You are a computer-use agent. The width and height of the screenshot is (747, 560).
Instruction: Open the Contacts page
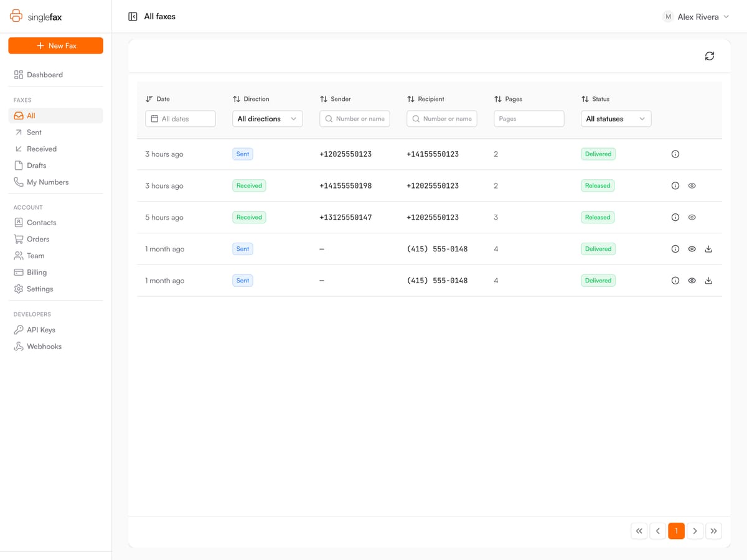(x=55, y=223)
